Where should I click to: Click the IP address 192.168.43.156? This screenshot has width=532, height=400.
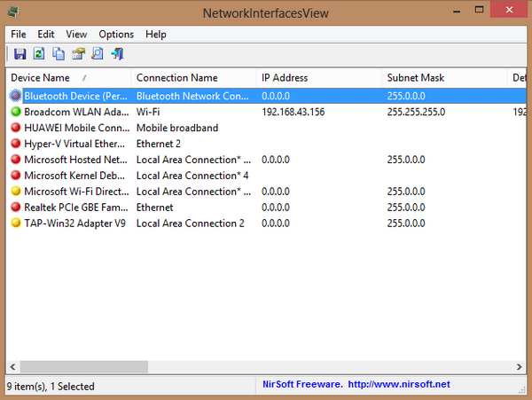pos(293,112)
